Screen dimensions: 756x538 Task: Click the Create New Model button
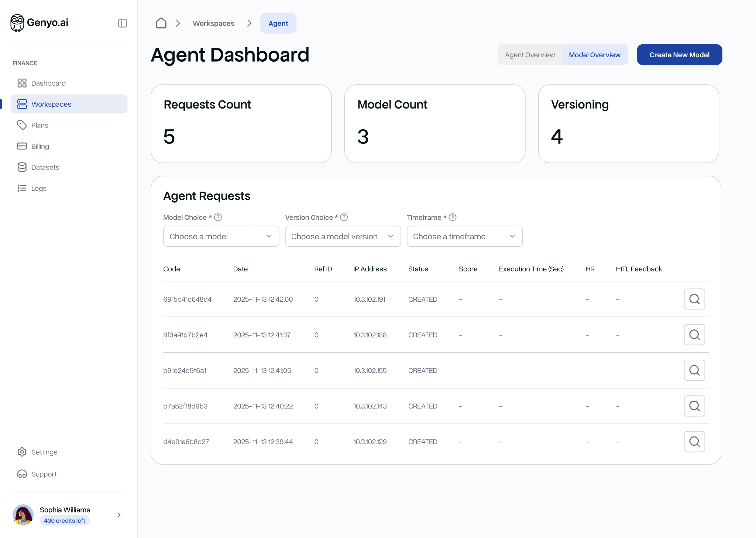(x=679, y=55)
